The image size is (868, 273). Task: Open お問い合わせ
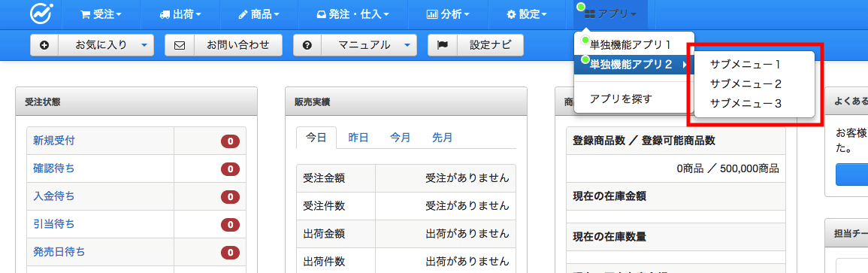pyautogui.click(x=238, y=45)
